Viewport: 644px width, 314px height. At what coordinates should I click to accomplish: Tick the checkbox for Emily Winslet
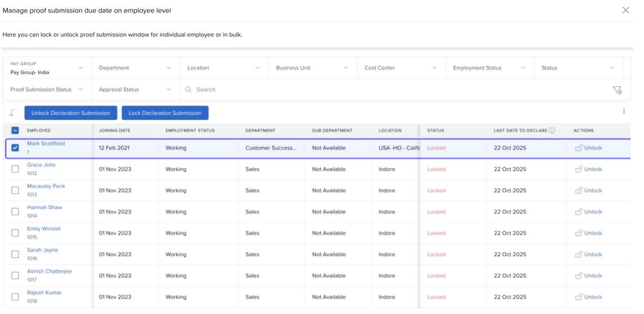[15, 233]
